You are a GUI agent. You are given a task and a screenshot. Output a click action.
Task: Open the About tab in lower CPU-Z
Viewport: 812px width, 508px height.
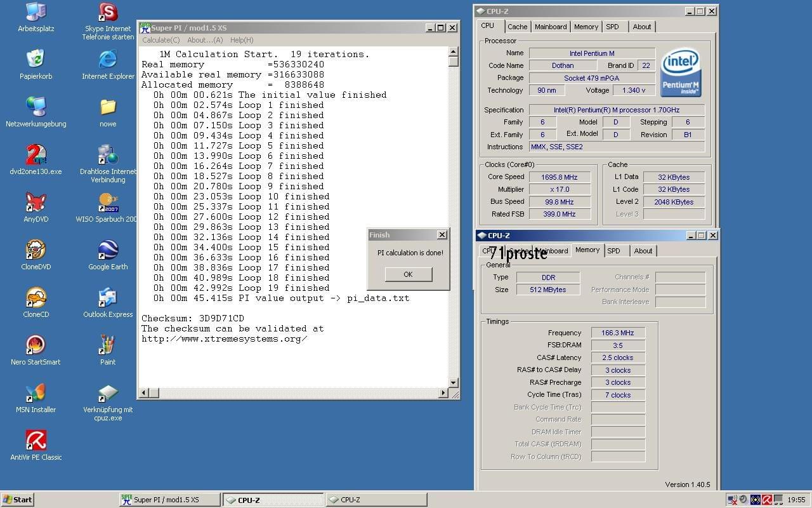point(643,251)
